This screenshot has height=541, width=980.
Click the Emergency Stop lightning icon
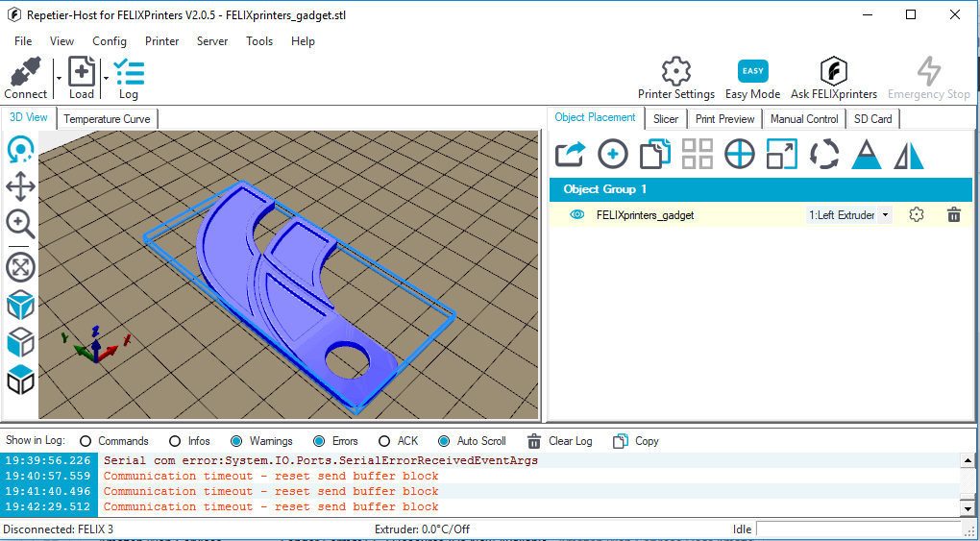coord(929,72)
